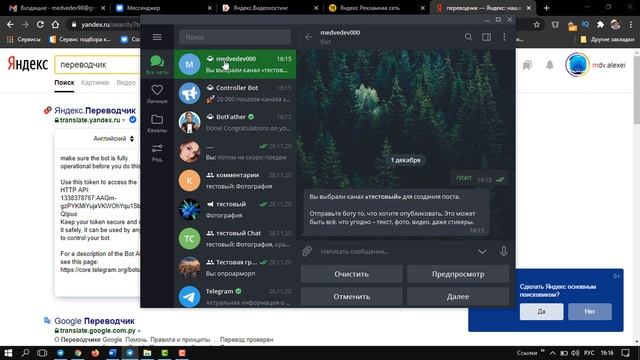This screenshot has height=360, width=640.
Task: Open the комментарии group chat
Action: (x=235, y=180)
